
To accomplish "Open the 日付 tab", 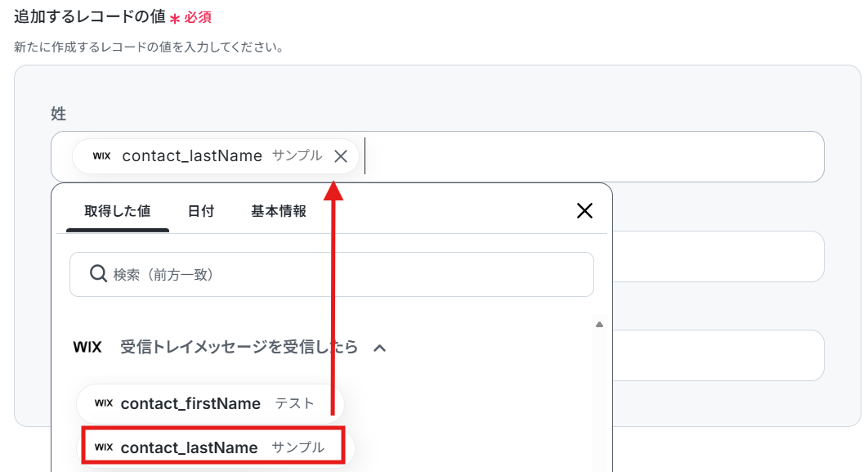I will tap(201, 211).
